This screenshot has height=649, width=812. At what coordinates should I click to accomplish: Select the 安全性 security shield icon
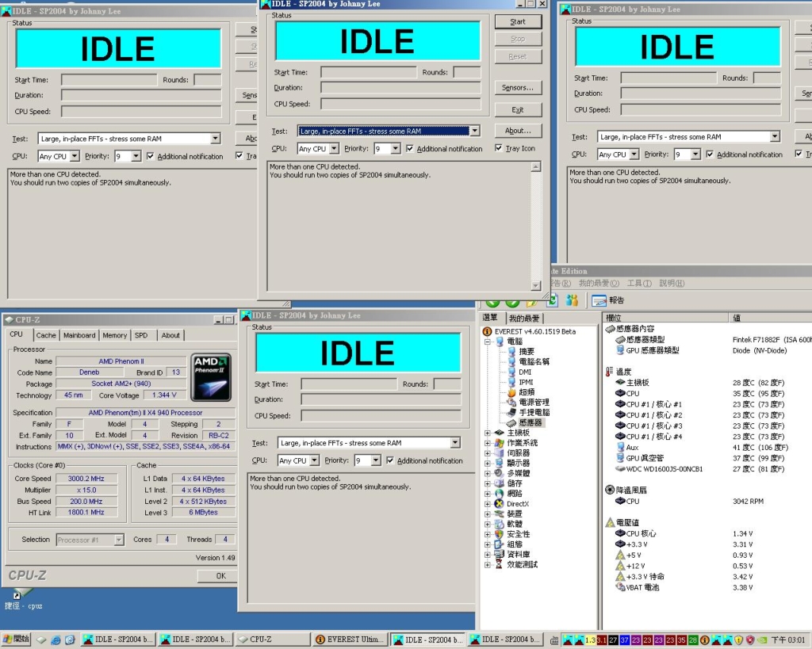click(x=500, y=534)
